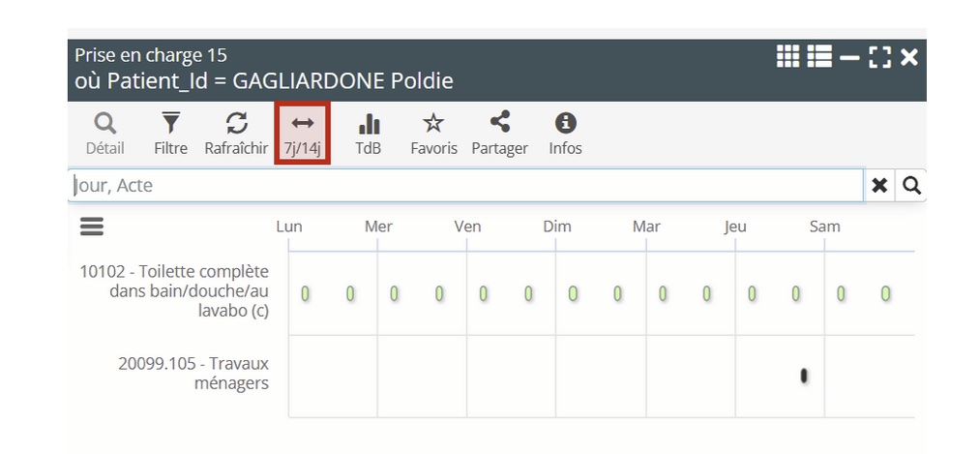Switch to list view icon in header
This screenshot has width=980, height=454.
[x=818, y=57]
